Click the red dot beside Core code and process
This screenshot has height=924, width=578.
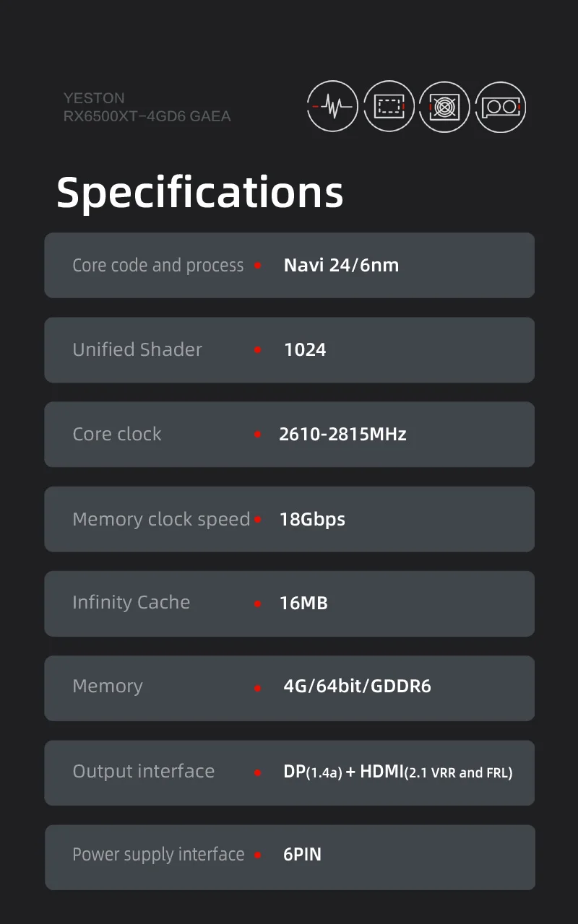click(258, 266)
